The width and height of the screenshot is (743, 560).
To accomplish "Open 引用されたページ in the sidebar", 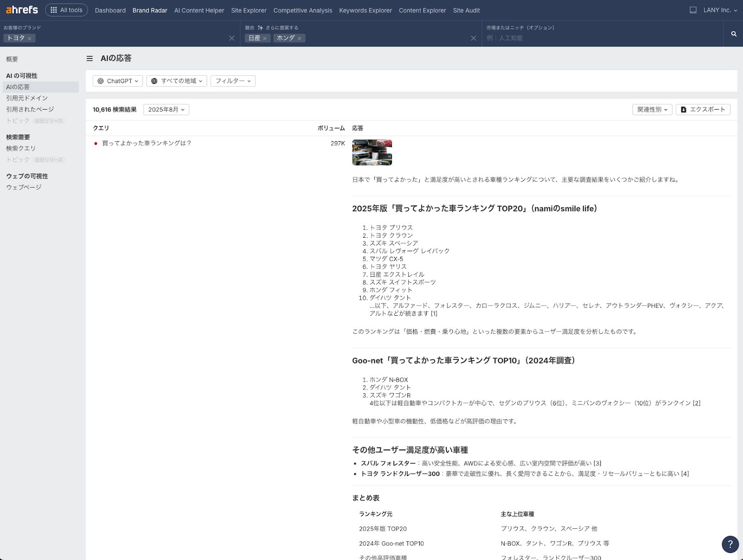I will point(30,109).
